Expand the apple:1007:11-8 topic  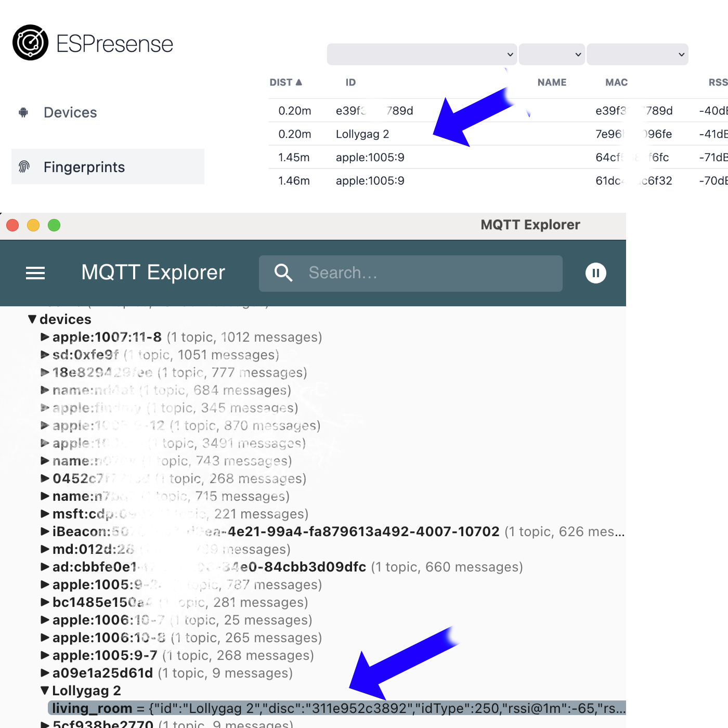[x=44, y=337]
